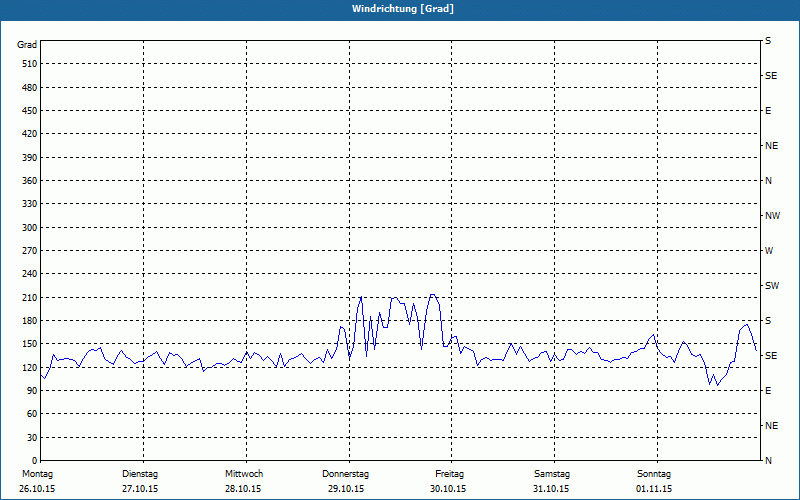Select the SW compass direction label
Viewport: 800px width, 500px height.
point(772,286)
